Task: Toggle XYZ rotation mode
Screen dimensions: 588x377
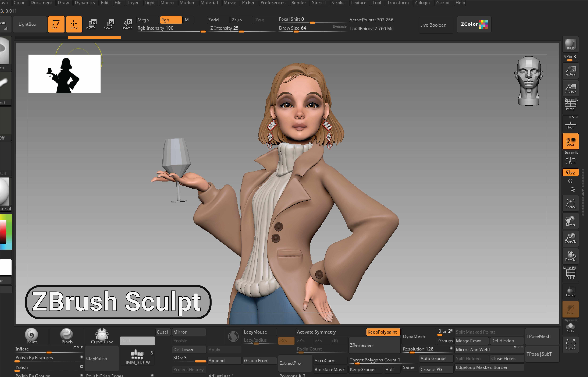Action: tap(570, 172)
